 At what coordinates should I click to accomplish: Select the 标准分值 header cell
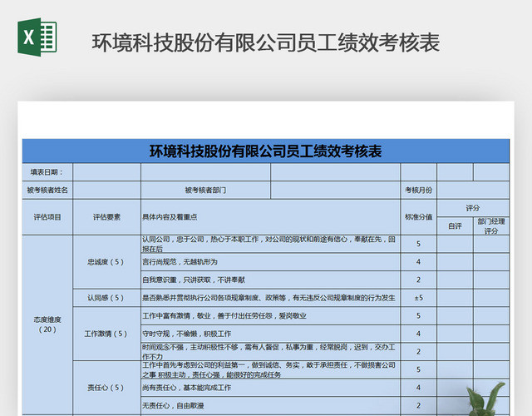tap(419, 217)
